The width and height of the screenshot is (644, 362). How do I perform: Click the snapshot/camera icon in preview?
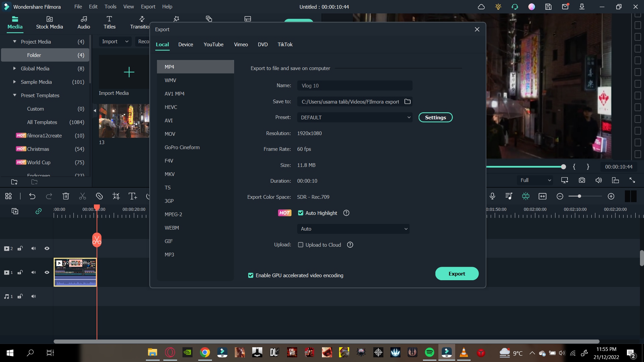coord(582,180)
